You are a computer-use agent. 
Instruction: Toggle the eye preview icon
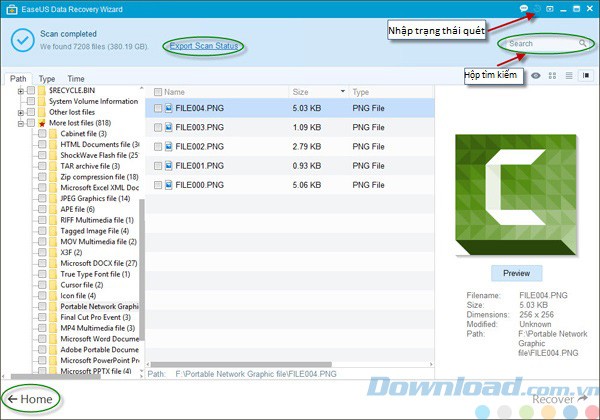coord(537,75)
